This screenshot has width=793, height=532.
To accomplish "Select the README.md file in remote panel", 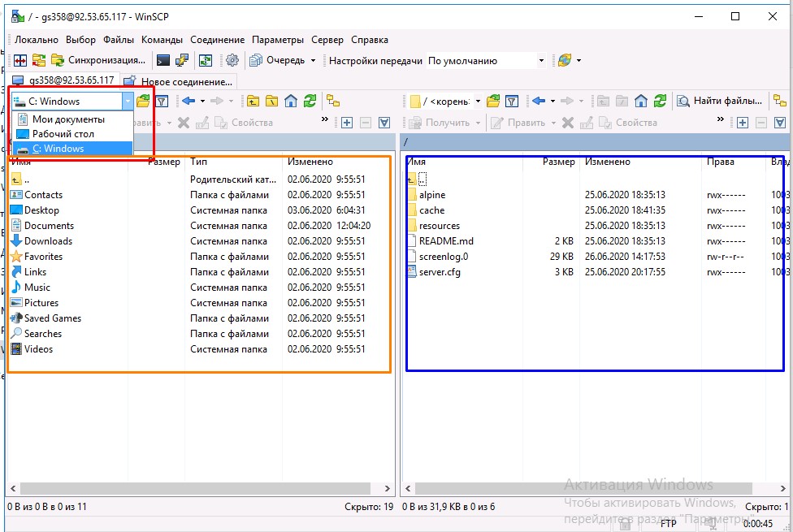I will pyautogui.click(x=446, y=241).
